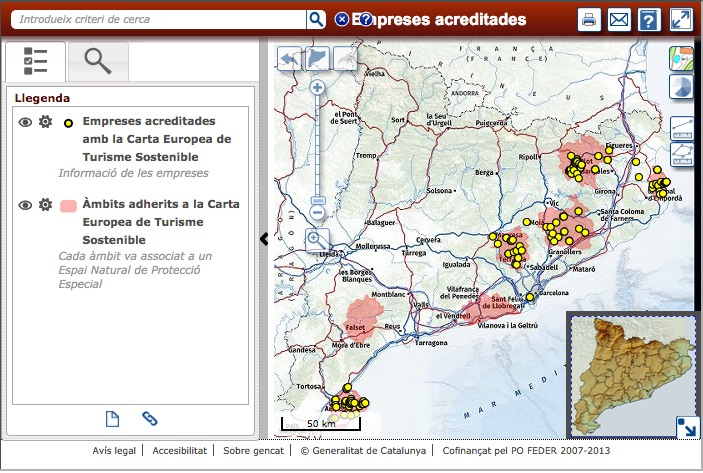Switch to the legend list tab

(x=35, y=61)
